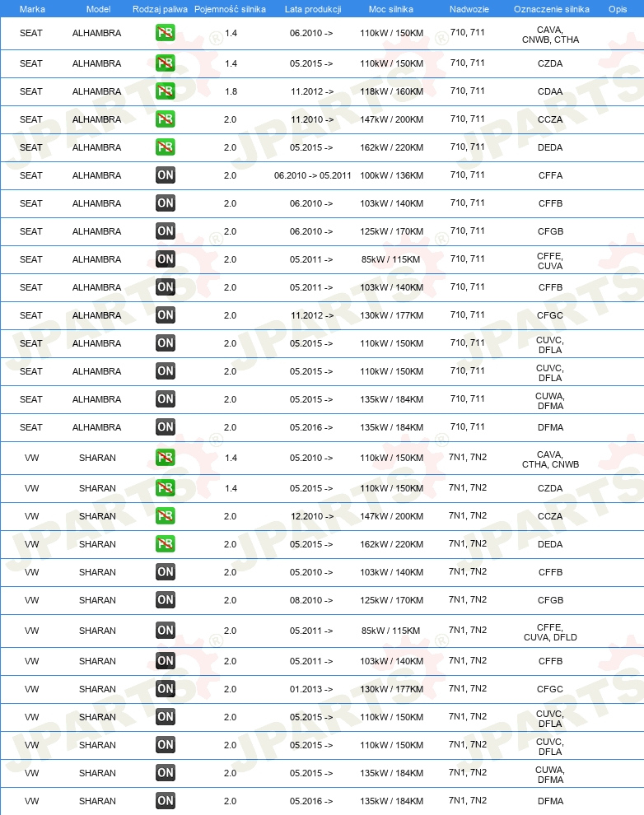Click engine codes "CAVA, CNWB, CTHA"
This screenshot has height=815, width=644.
tap(550, 35)
